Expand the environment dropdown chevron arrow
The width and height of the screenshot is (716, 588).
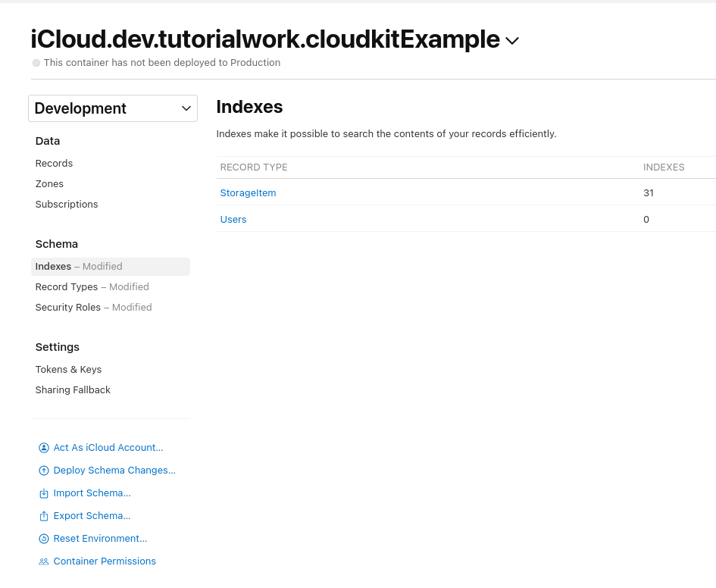(186, 108)
